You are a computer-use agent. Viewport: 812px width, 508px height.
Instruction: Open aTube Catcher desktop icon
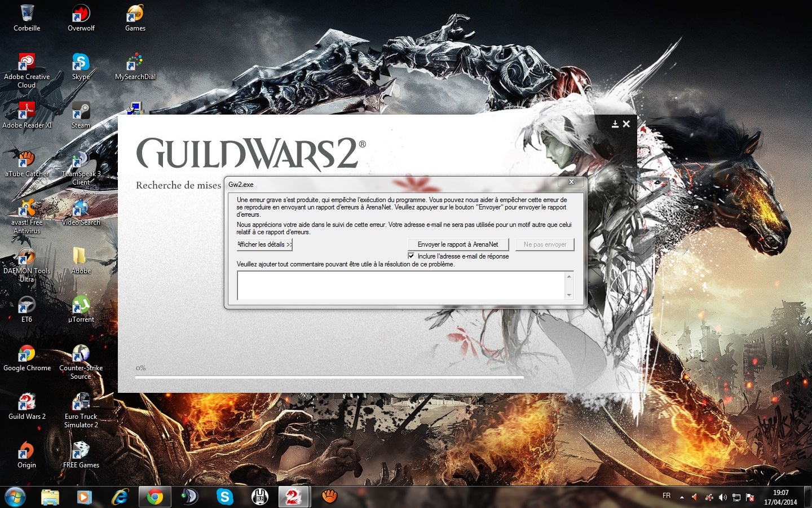coord(27,164)
